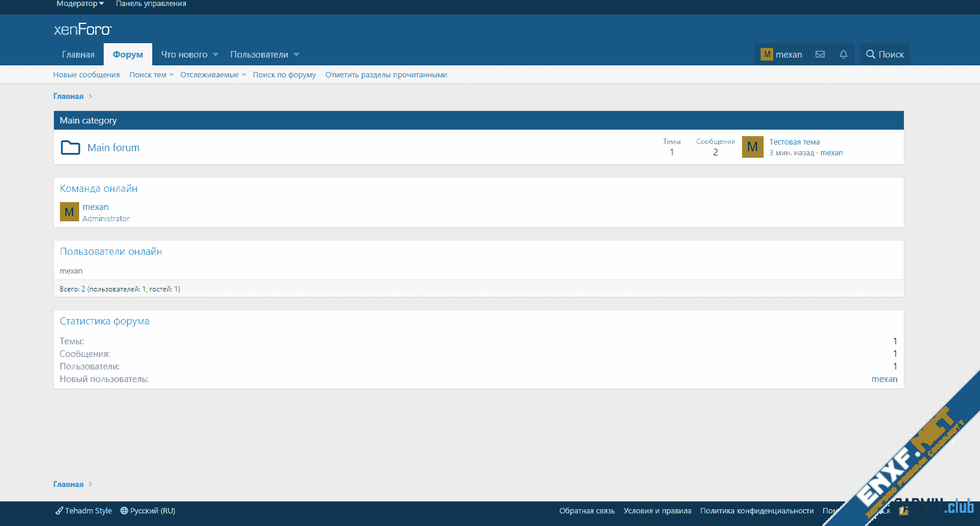
Task: Click the avatar beside Тестовая тема
Action: click(x=752, y=147)
